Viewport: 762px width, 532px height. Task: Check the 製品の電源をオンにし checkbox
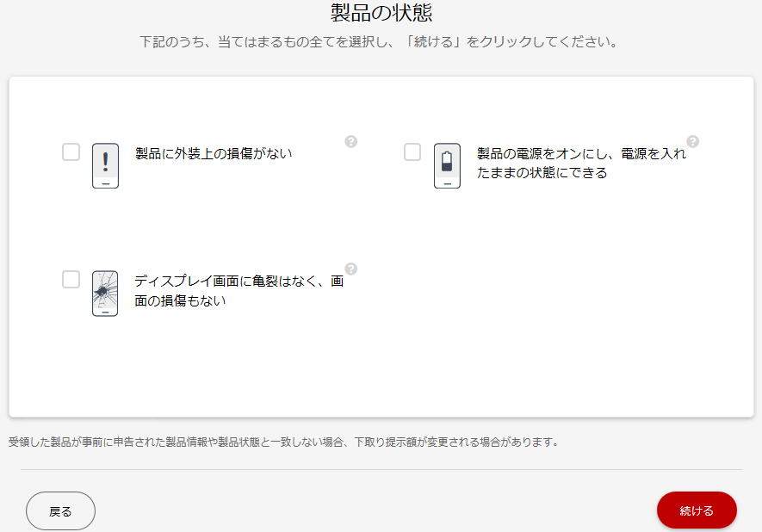412,152
